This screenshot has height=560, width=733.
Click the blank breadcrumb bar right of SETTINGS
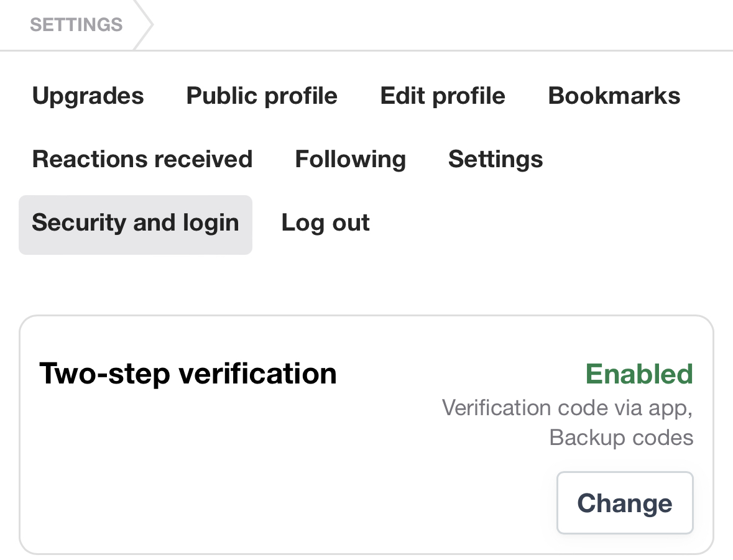[x=435, y=25]
